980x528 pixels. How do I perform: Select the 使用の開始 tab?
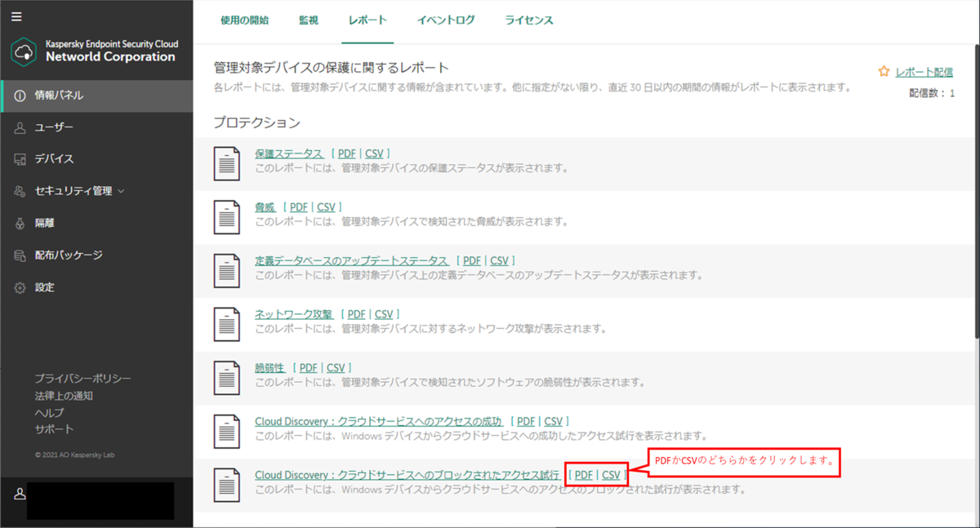click(x=245, y=21)
